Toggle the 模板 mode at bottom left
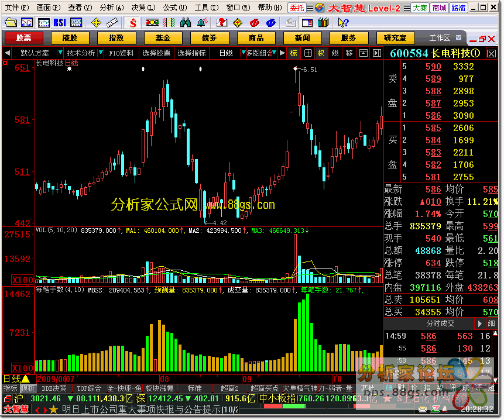The image size is (504, 420). (28, 388)
